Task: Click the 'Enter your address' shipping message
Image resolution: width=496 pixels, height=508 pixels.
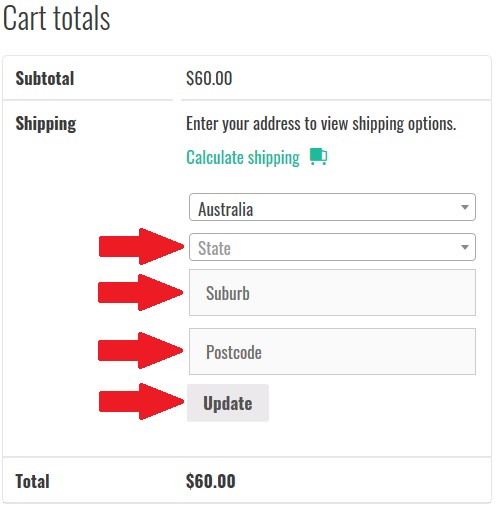Action: point(321,124)
